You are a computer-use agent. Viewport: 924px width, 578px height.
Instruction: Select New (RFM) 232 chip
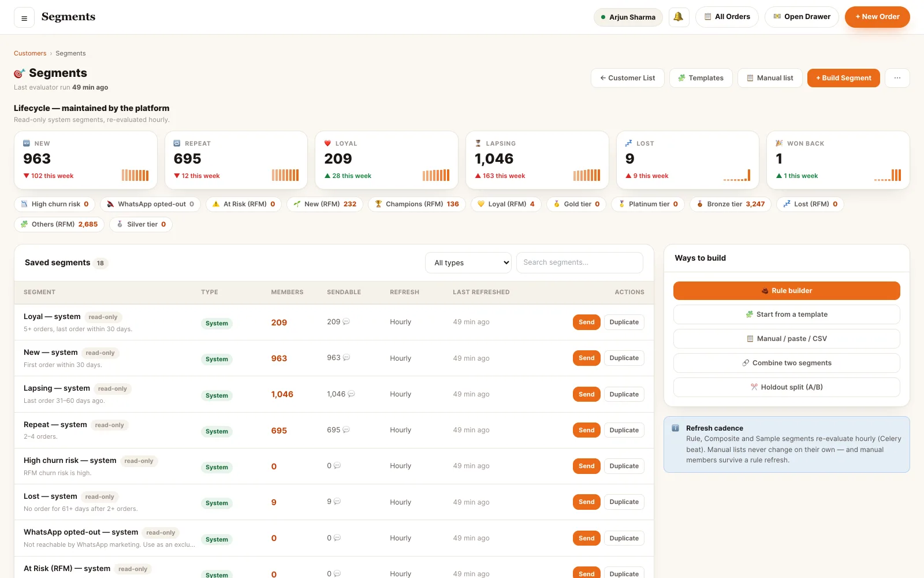point(325,204)
